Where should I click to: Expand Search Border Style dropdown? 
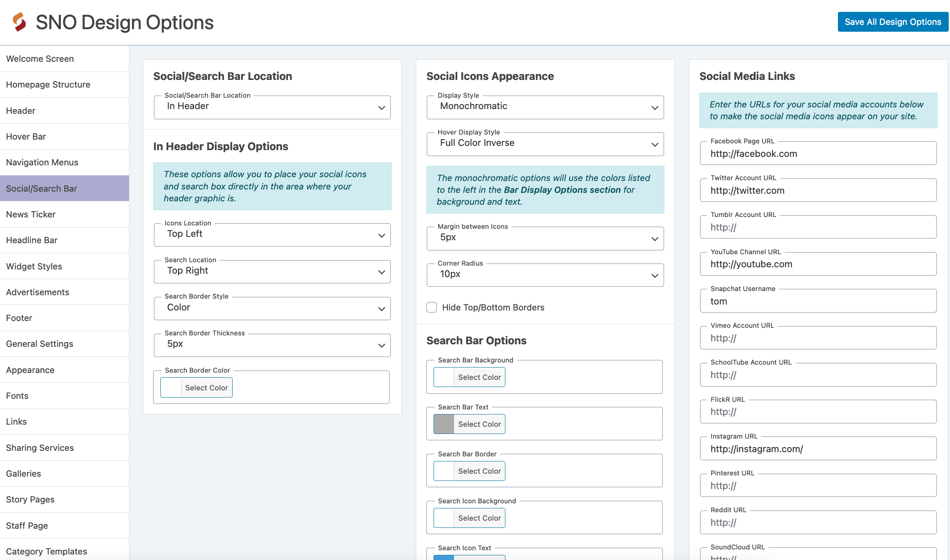(x=272, y=308)
